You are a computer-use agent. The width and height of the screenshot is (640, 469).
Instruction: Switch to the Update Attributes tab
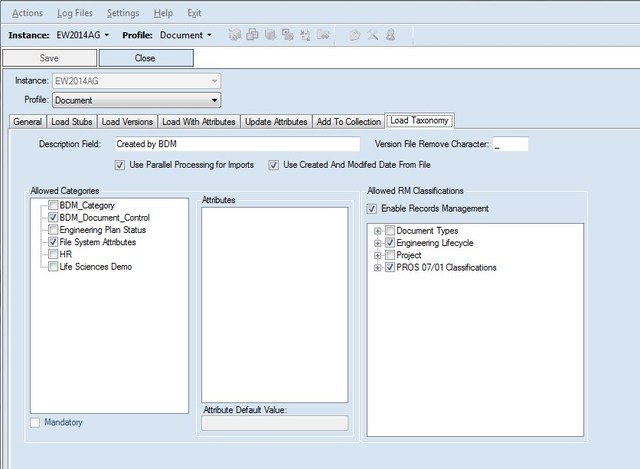coord(276,122)
